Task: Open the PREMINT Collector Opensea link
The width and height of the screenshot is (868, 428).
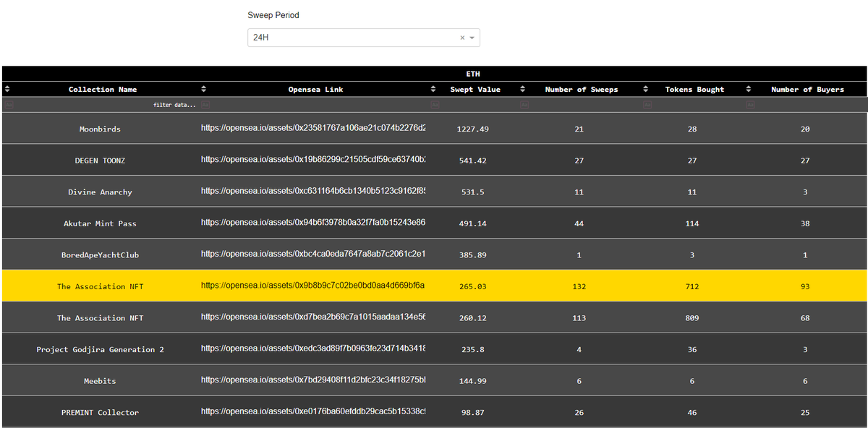Action: [x=313, y=411]
